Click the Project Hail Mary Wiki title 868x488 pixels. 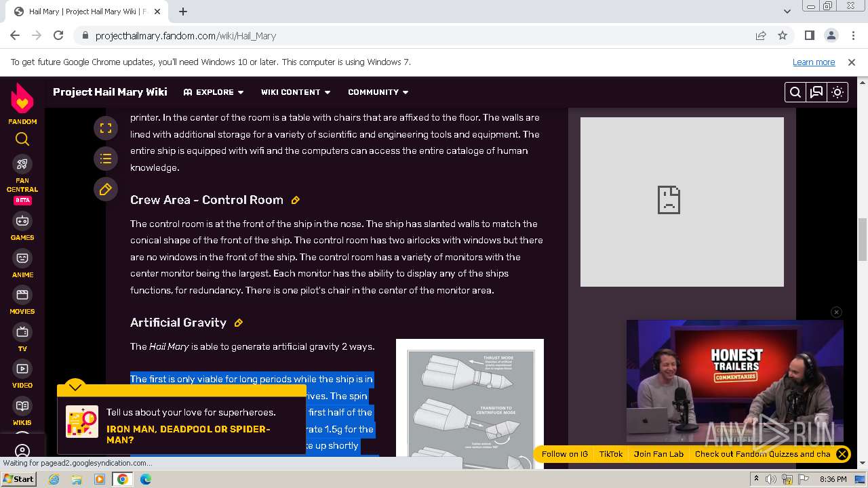pos(110,92)
